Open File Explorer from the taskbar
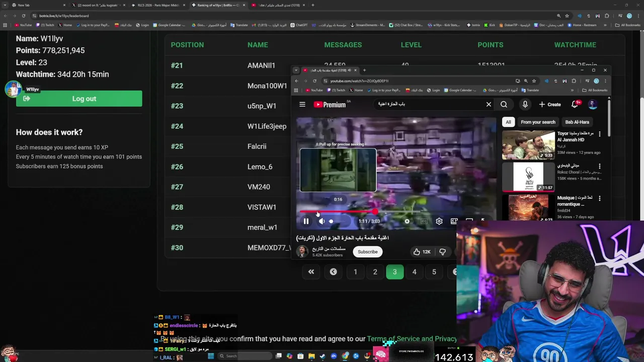This screenshot has height=362, width=644. [311, 356]
